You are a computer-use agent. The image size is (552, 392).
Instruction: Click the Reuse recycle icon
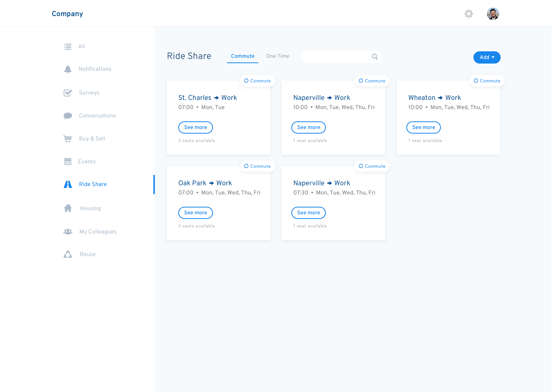[x=68, y=254]
